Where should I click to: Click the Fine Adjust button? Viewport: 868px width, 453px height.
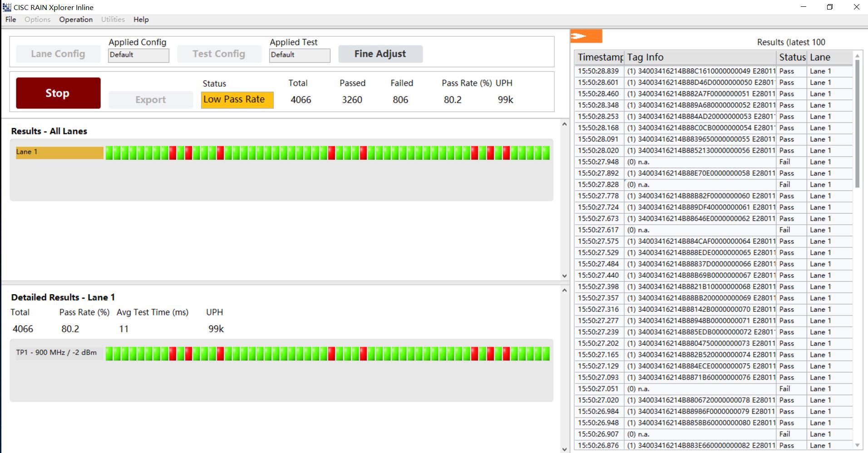[380, 54]
